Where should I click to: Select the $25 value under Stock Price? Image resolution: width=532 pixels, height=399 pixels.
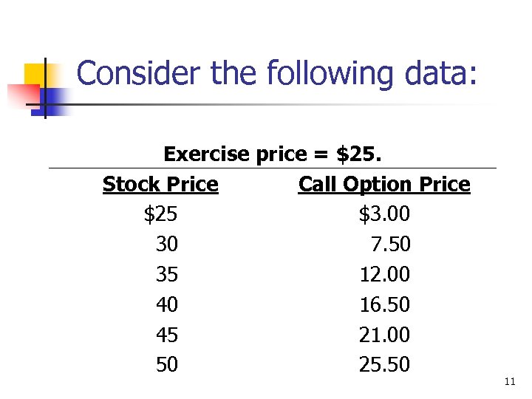(160, 214)
